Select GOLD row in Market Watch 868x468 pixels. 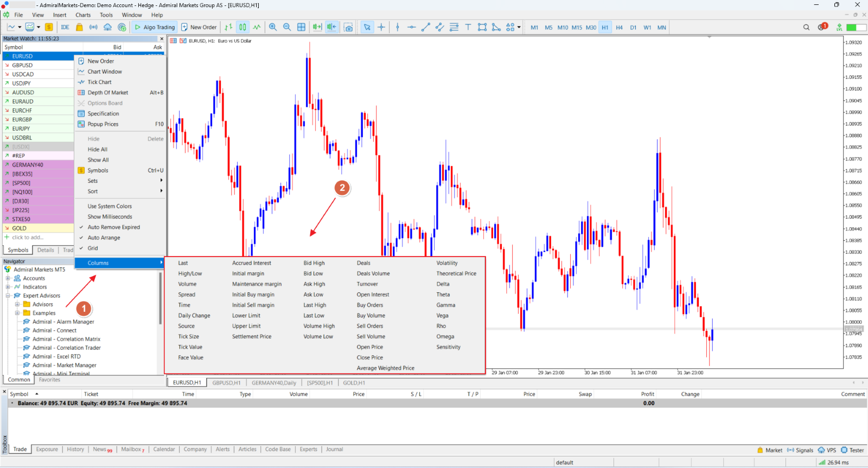(x=39, y=228)
